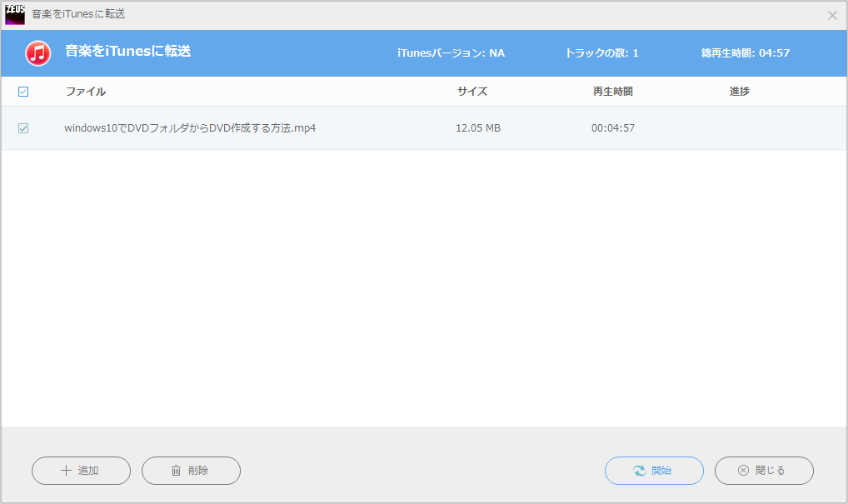
Task: Click the plus icon to add files
Action: click(67, 471)
